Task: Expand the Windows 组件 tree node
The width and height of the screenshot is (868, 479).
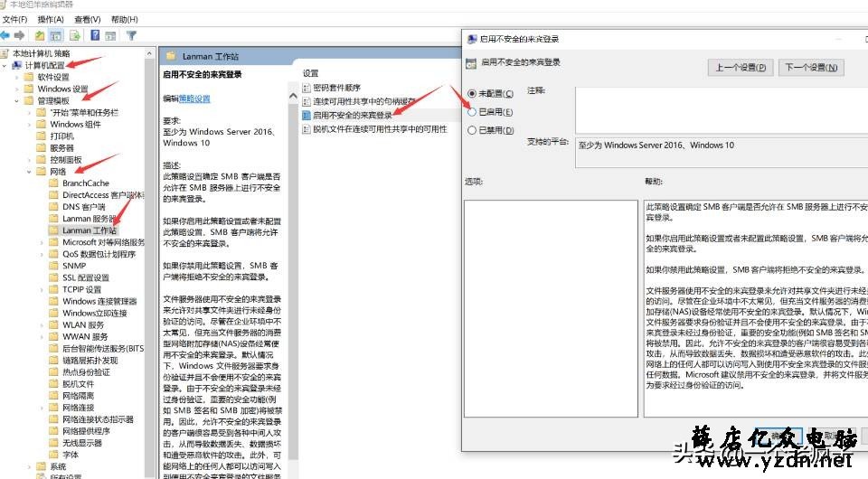Action: tap(29, 125)
